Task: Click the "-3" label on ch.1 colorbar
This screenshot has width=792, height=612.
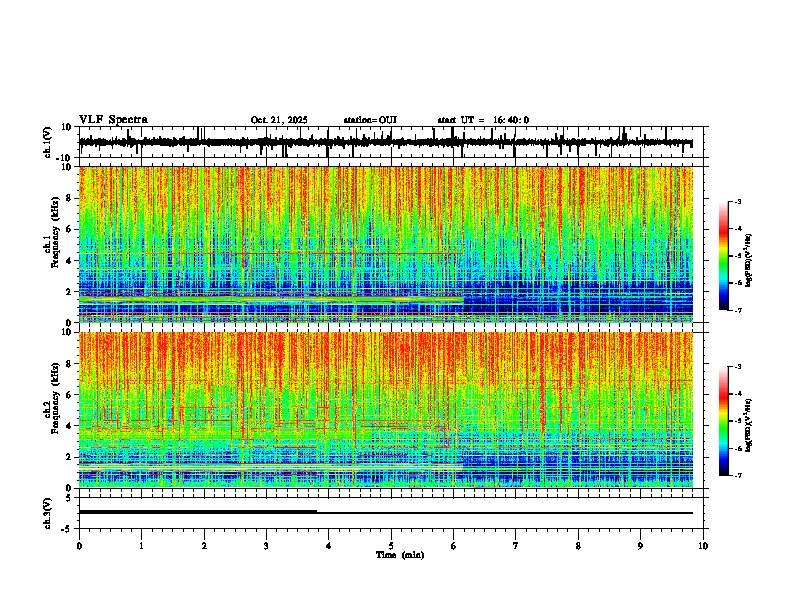Action: click(x=737, y=202)
